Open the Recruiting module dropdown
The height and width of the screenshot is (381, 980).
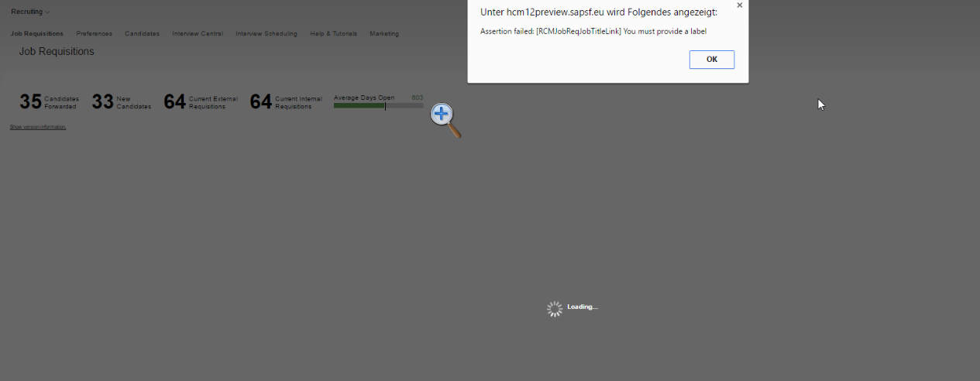click(30, 12)
